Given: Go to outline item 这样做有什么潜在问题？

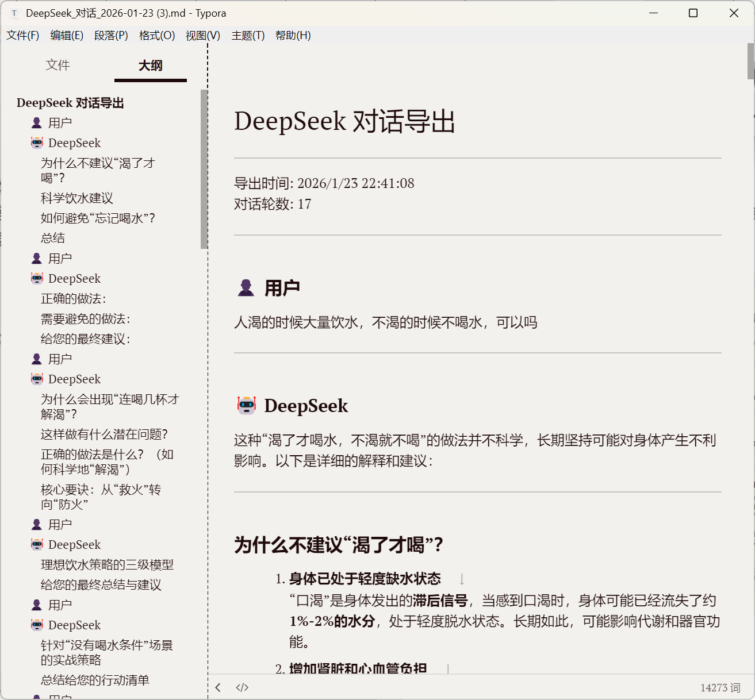Looking at the screenshot, I should coord(104,434).
